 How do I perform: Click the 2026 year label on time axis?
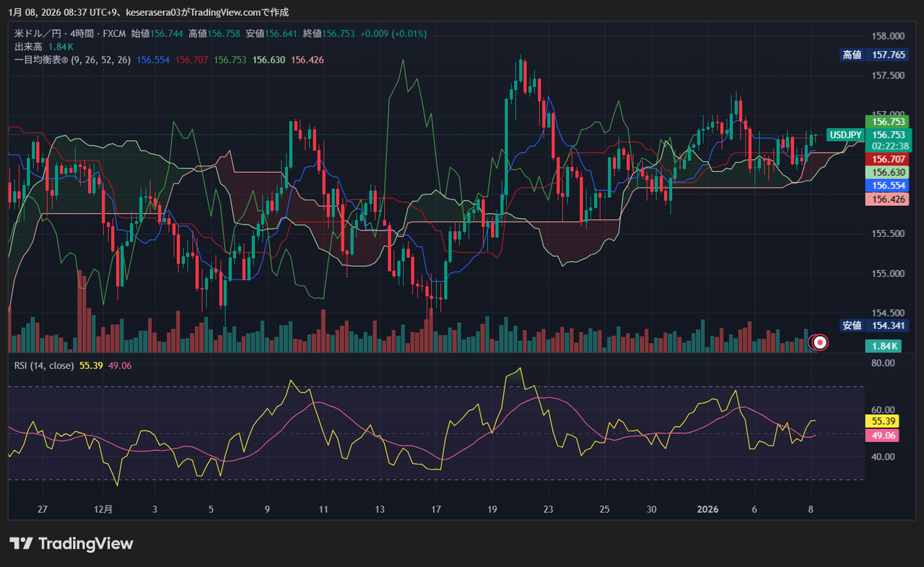tap(707, 509)
